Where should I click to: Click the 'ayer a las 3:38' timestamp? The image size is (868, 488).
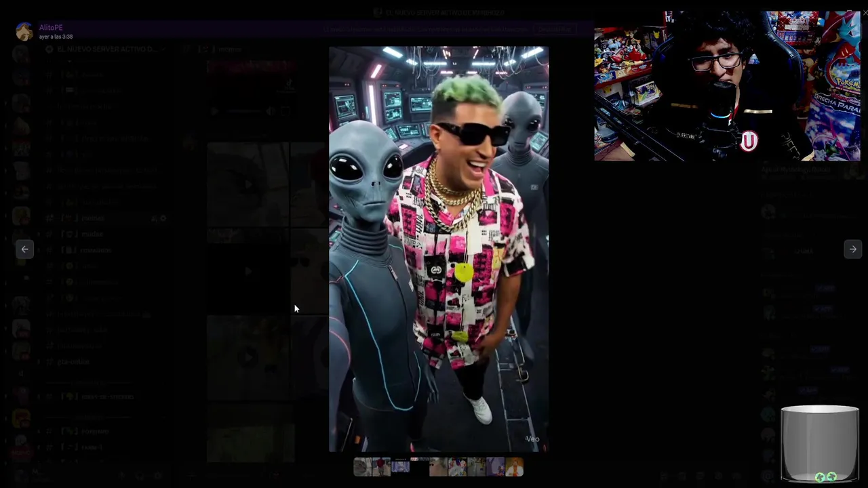coord(56,37)
